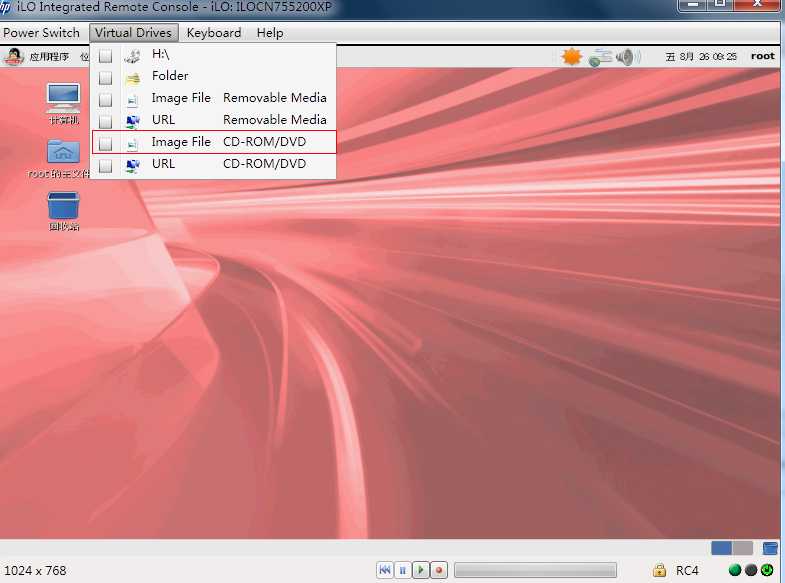Open the Power Switch menu
The image size is (785, 583).
tap(41, 33)
